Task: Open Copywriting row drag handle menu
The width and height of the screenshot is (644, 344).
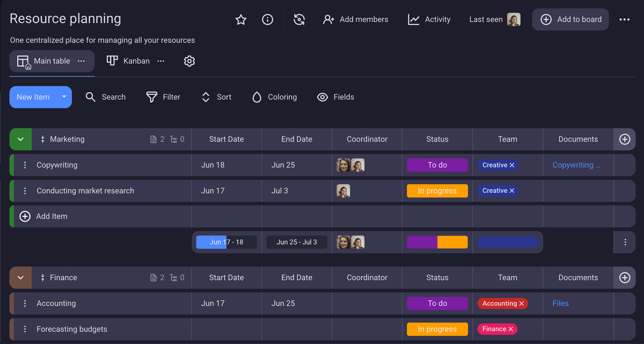Action: click(25, 165)
